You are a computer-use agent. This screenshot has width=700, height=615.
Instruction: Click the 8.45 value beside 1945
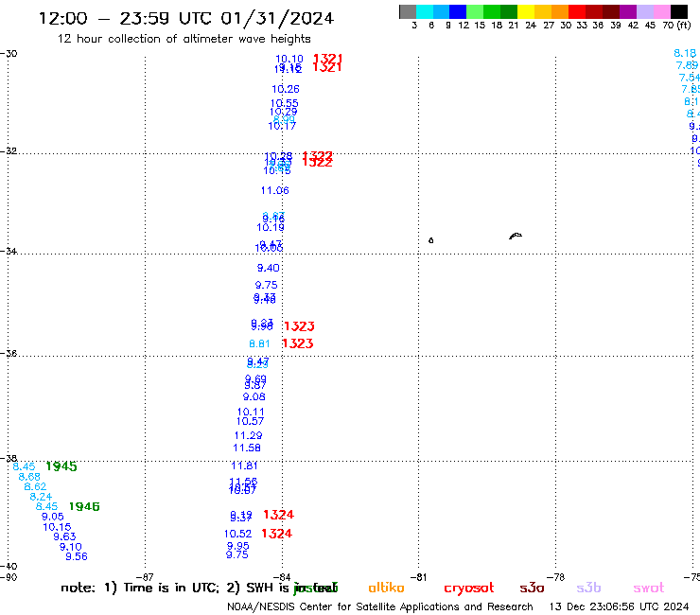point(24,466)
